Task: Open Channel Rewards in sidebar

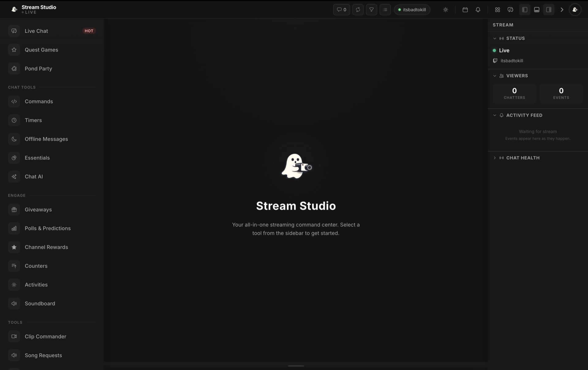Action: click(x=52, y=247)
